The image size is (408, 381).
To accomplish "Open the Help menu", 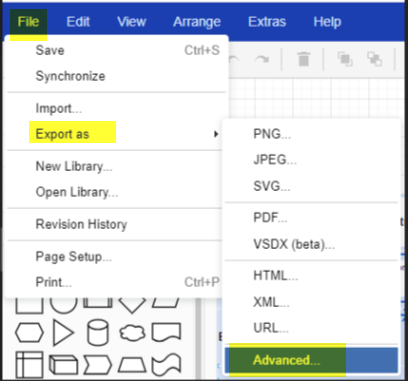I will pos(327,22).
